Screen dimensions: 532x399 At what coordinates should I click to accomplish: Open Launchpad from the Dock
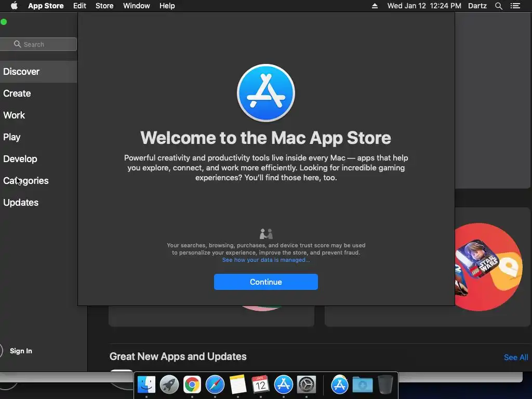(x=169, y=385)
